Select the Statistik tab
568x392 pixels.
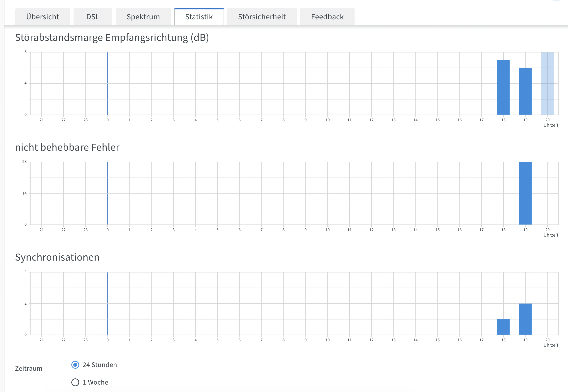[199, 17]
